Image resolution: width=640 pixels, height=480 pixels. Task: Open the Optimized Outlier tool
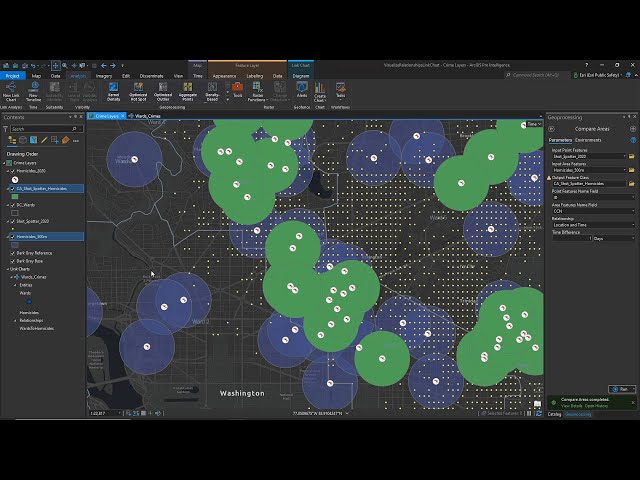(163, 91)
